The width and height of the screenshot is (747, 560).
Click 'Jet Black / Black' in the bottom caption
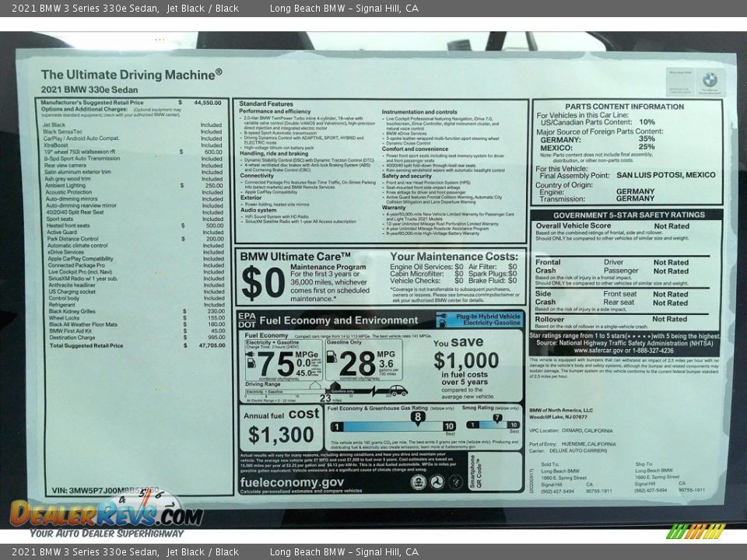(202, 552)
